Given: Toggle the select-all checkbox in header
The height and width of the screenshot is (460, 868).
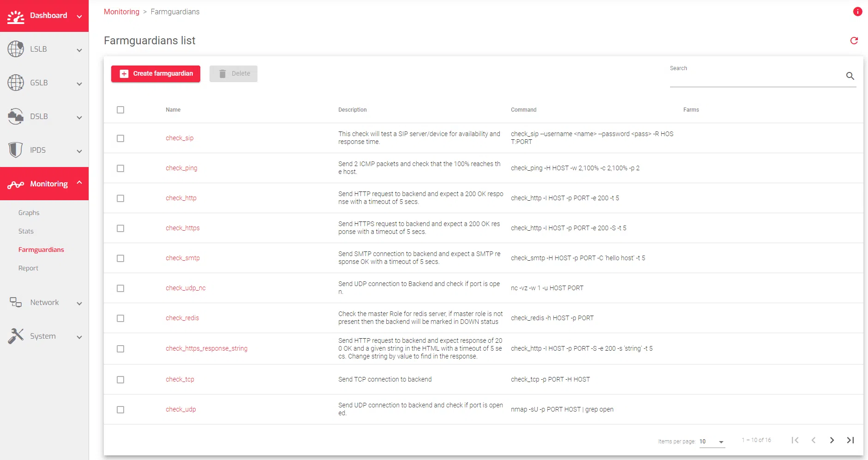Looking at the screenshot, I should [120, 110].
